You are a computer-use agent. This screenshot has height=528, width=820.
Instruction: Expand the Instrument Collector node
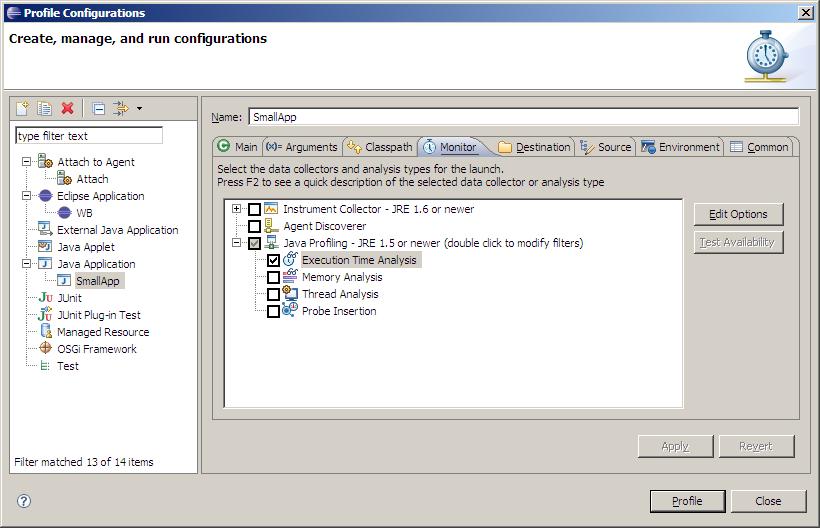tap(236, 209)
